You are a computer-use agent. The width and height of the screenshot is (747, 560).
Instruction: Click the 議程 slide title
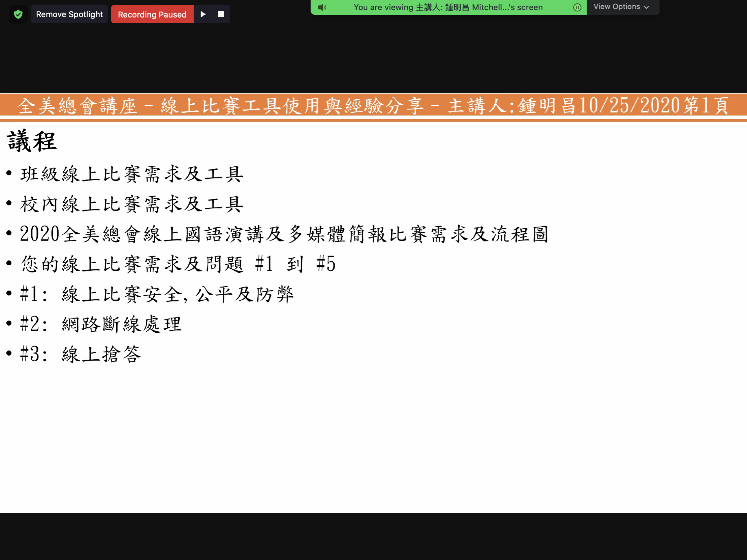[32, 141]
